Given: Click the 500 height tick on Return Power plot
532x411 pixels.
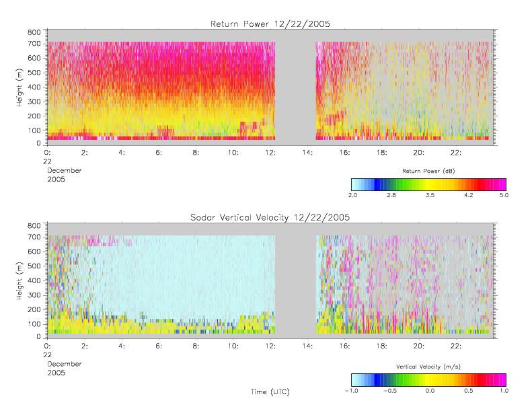Looking at the screenshot, I should tap(34, 73).
